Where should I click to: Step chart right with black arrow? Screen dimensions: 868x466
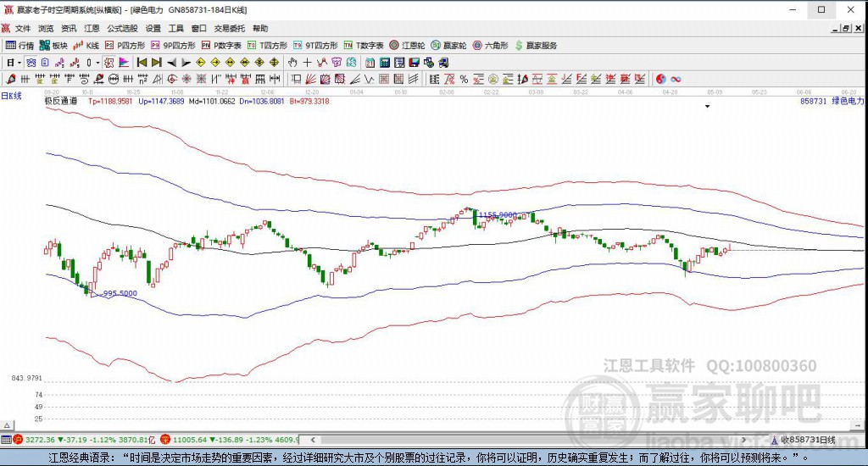(x=186, y=63)
